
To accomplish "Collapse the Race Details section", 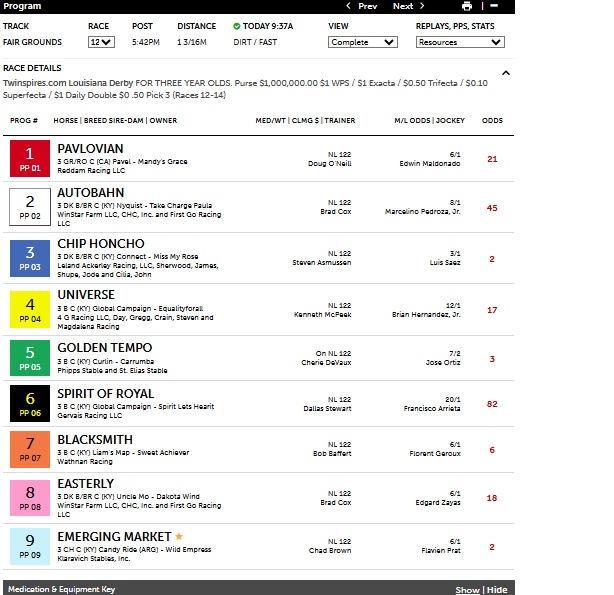I will point(505,73).
